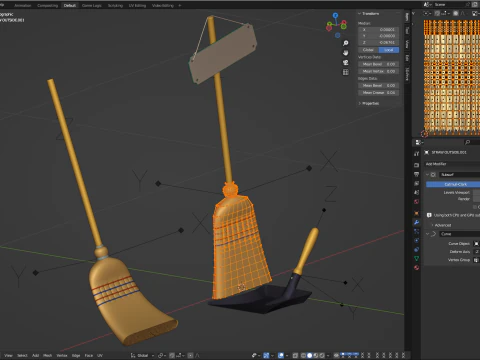Click the Median X value field
Image resolution: width=480 pixels, height=360 pixels.
[379, 30]
